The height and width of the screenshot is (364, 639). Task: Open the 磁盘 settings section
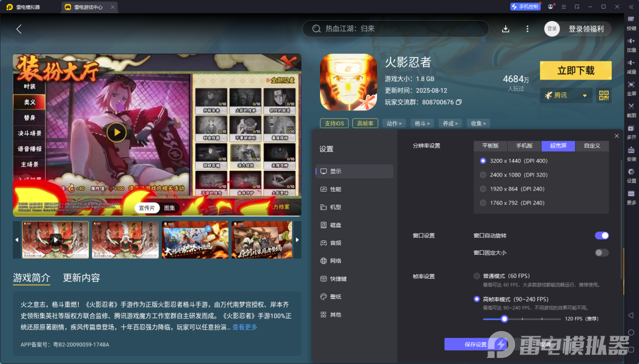coord(354,225)
